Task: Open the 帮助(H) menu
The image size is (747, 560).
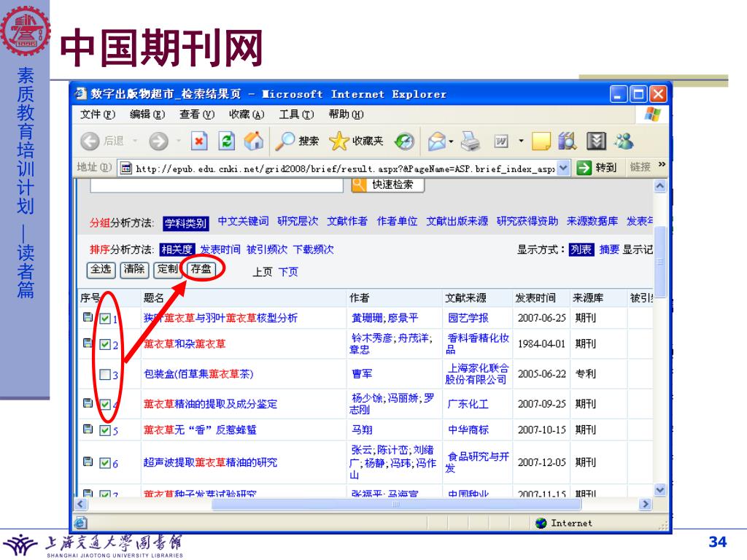Action: coord(346,114)
